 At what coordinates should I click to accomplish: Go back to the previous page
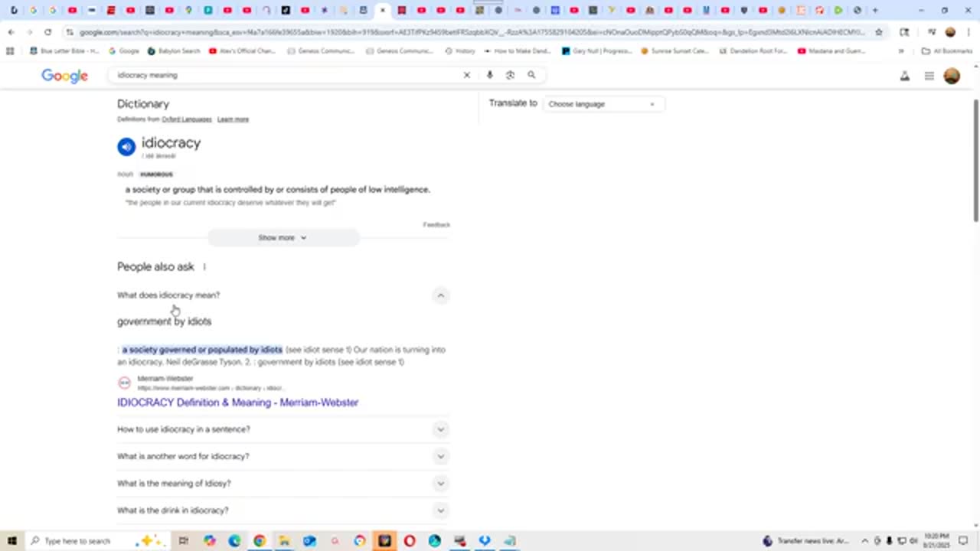click(x=11, y=32)
